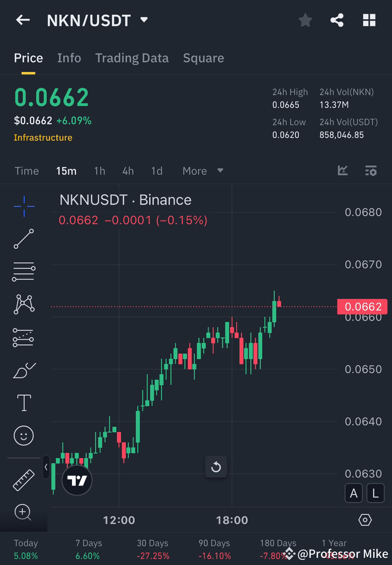Click the red 0.0662 price tag
Viewport: 392px width, 565px height.
pos(363,307)
